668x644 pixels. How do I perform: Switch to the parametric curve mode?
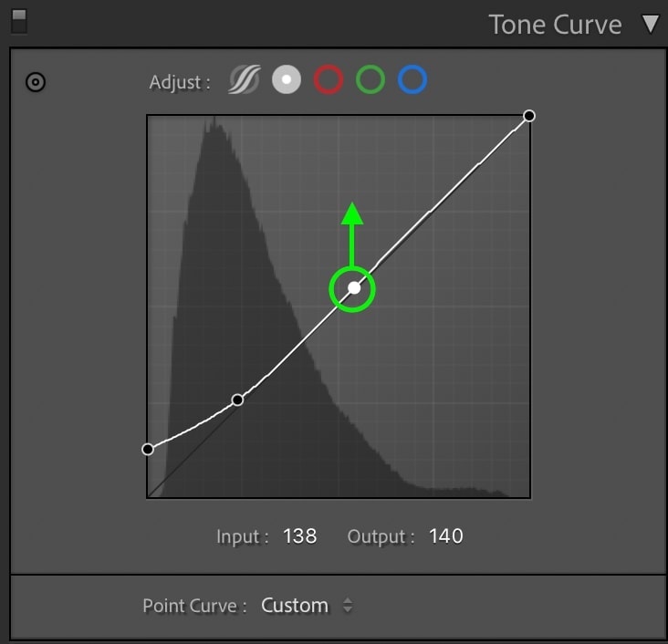(245, 79)
